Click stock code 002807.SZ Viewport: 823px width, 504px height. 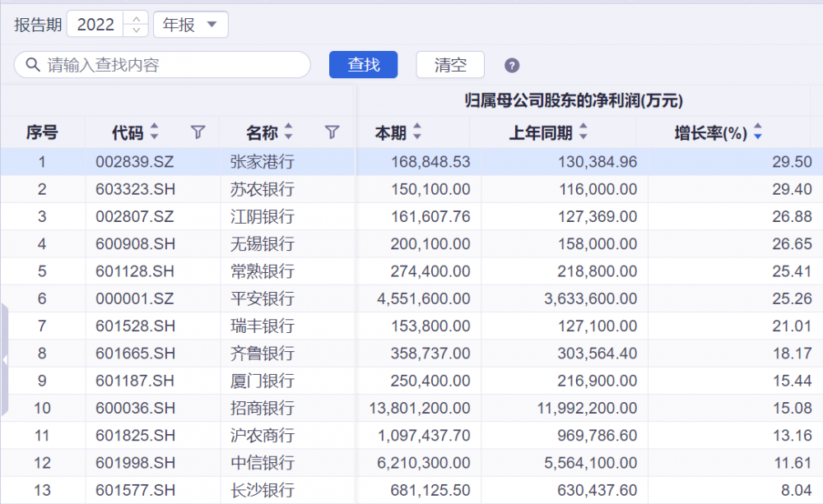(x=135, y=216)
